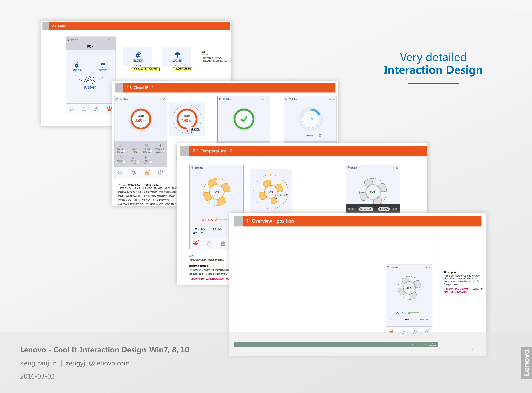Click the 系统垃圾 category icon

[x=120, y=145]
